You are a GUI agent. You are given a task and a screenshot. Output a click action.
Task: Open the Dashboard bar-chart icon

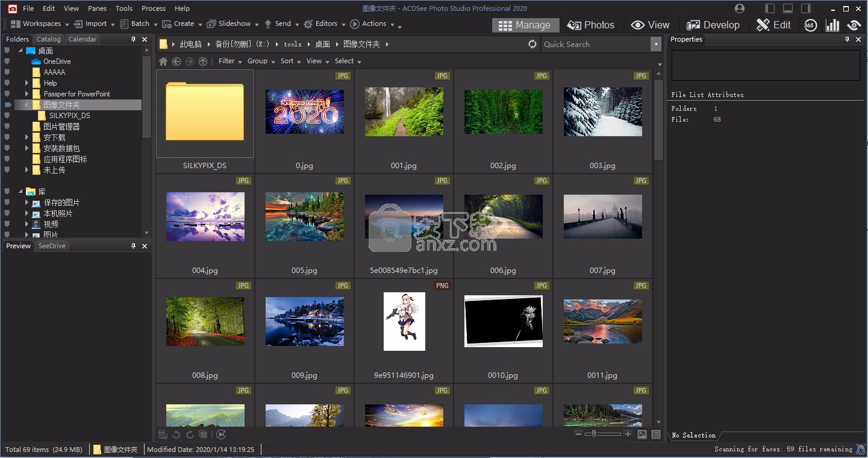pyautogui.click(x=832, y=25)
